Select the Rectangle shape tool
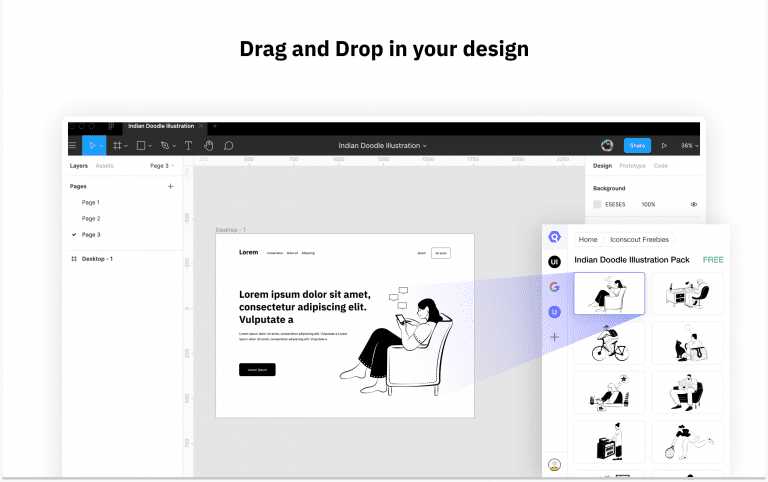The width and height of the screenshot is (768, 482). 141,145
